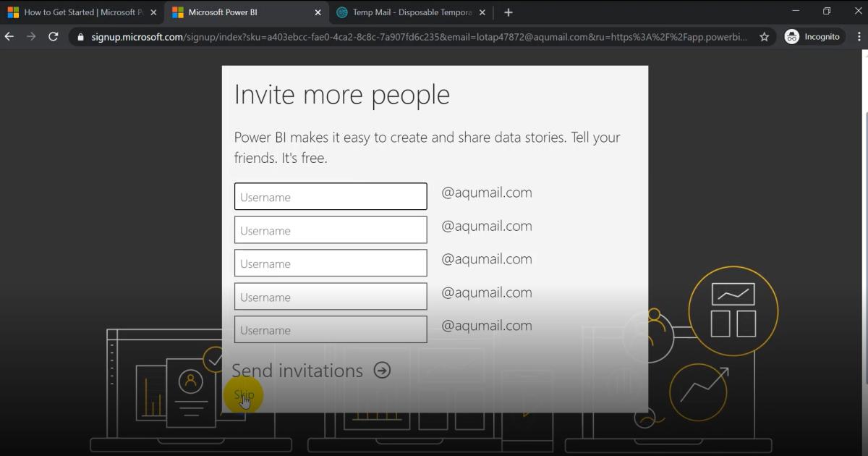
Task: Click the Send invitations arrow icon
Action: point(383,370)
